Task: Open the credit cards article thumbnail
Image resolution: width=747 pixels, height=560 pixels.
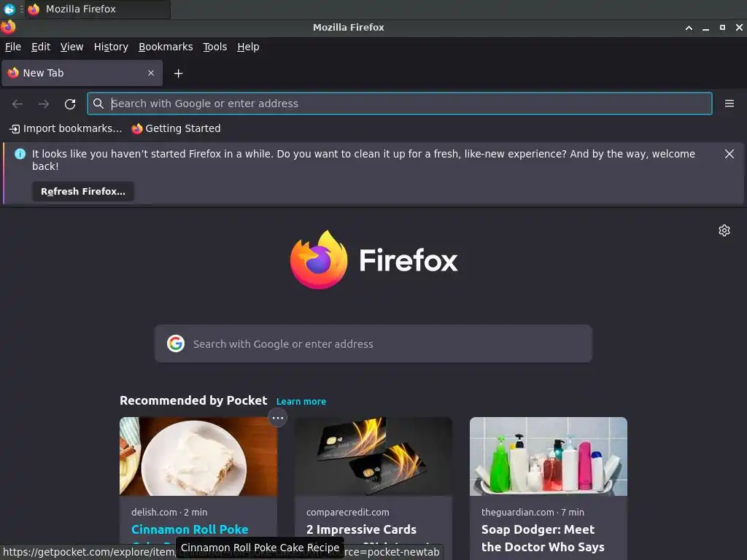Action: click(373, 456)
